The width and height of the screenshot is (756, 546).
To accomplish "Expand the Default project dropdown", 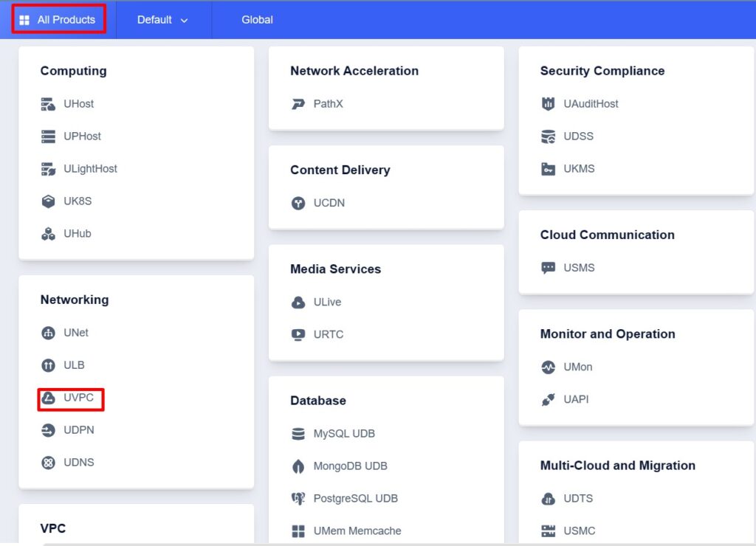I will point(163,20).
